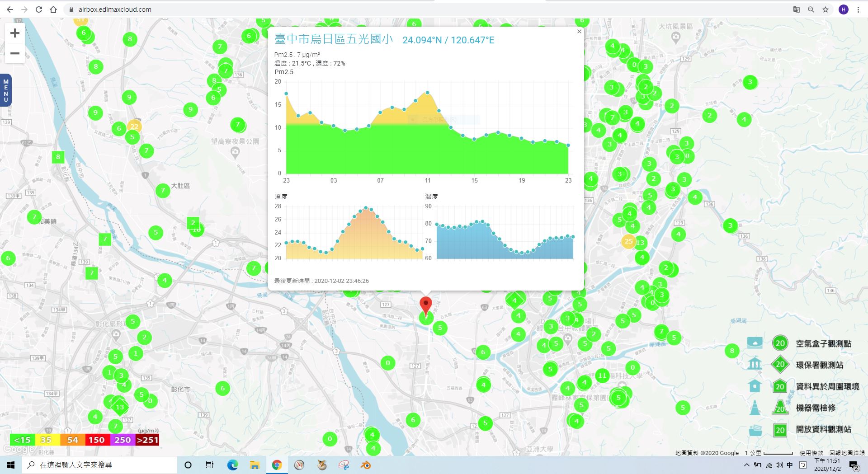Focus the airbox.edimaxcloud.com address bar
This screenshot has height=474, width=868.
tap(425, 9)
